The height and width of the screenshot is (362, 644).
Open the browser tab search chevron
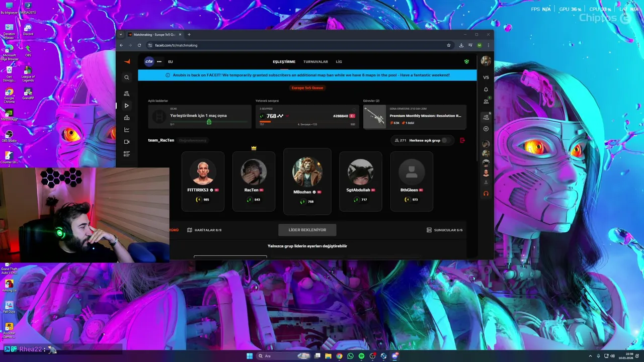(x=120, y=35)
